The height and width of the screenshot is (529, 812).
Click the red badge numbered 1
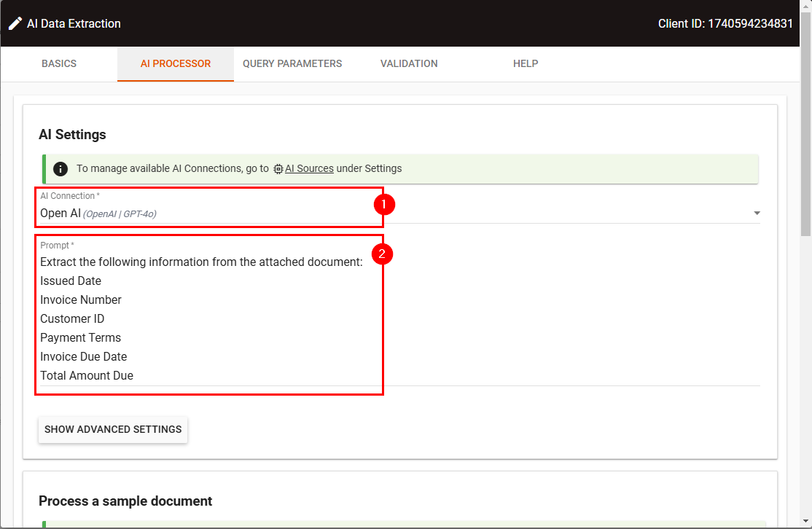coord(383,205)
